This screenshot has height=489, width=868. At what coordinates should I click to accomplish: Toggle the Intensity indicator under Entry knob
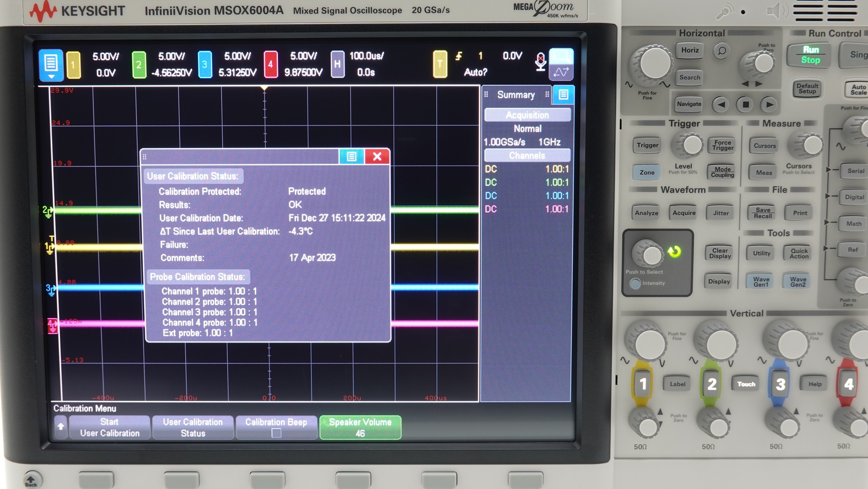tap(635, 283)
